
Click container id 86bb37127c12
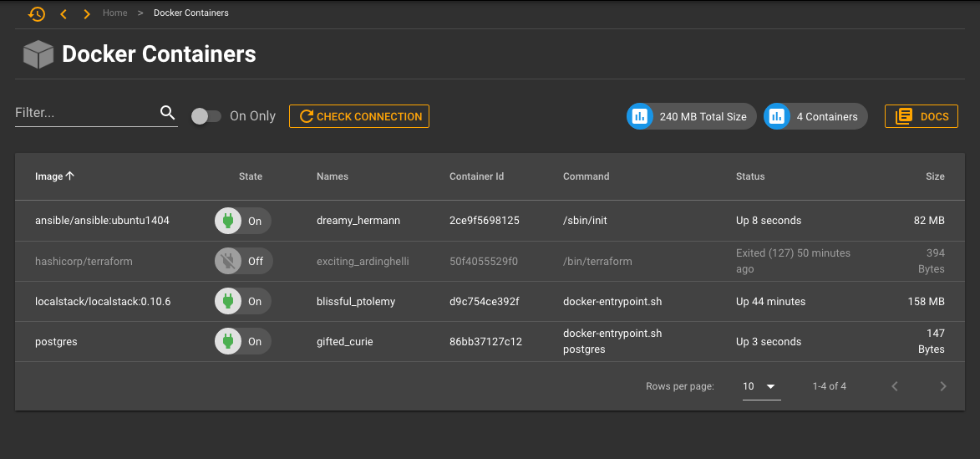(x=485, y=341)
